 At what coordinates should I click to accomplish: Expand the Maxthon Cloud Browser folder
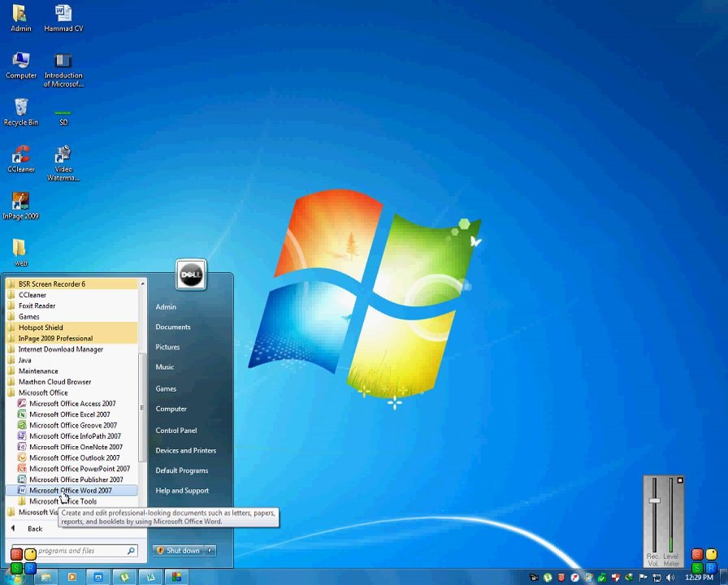tap(71, 382)
